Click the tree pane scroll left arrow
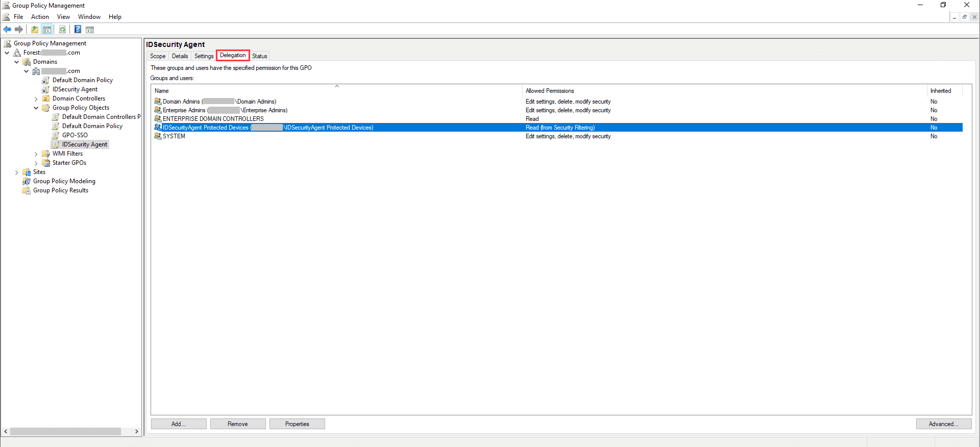This screenshot has height=447, width=980. (6, 432)
